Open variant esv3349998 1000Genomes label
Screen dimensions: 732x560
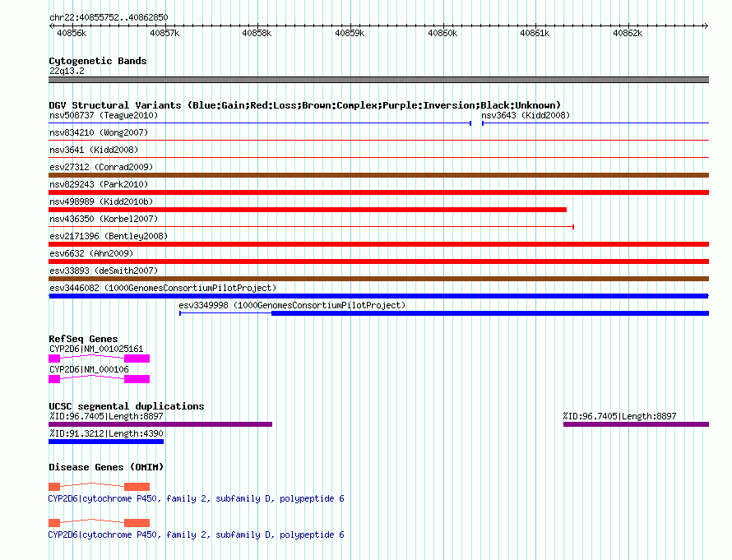click(x=292, y=305)
